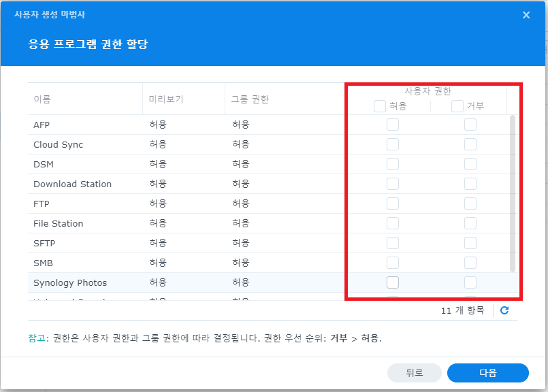The image size is (548, 392).
Task: Click the 그룹 권한 column header
Action: tap(250, 99)
